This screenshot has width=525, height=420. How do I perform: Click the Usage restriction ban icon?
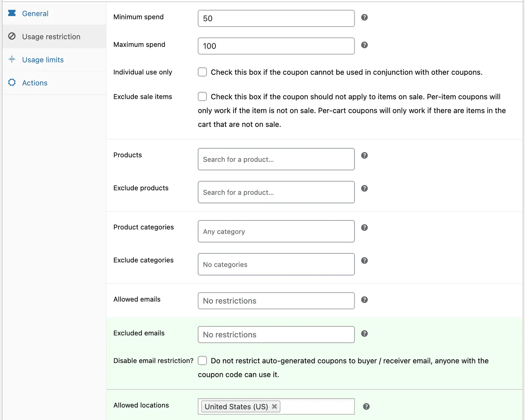pos(12,36)
